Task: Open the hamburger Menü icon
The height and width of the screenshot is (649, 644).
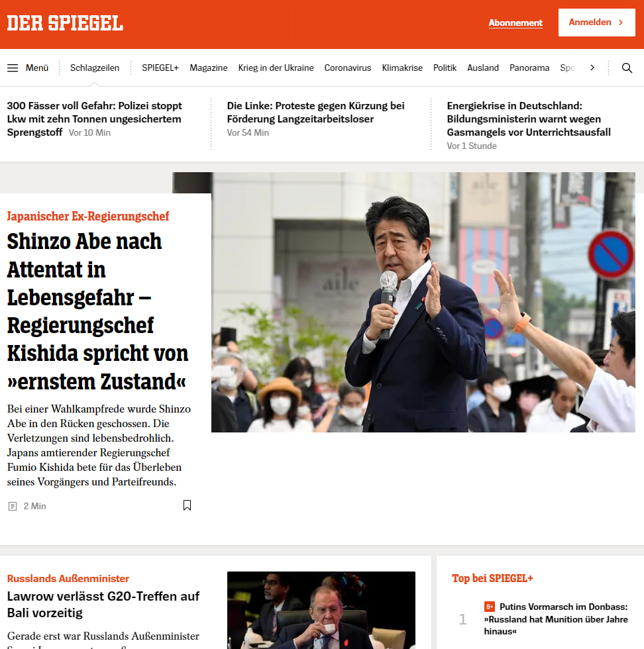Action: tap(13, 68)
